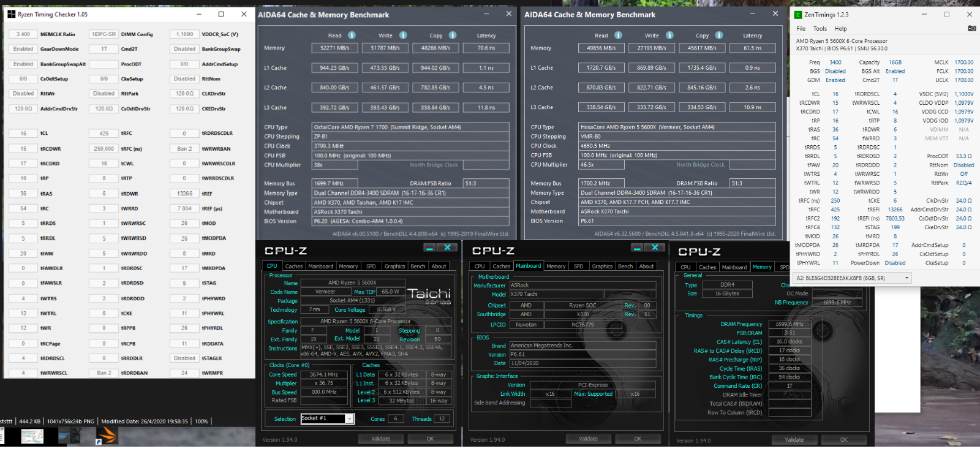
Task: Click Name field AMD Ryzen 5 5600X in CPU-Z
Action: [x=352, y=282]
